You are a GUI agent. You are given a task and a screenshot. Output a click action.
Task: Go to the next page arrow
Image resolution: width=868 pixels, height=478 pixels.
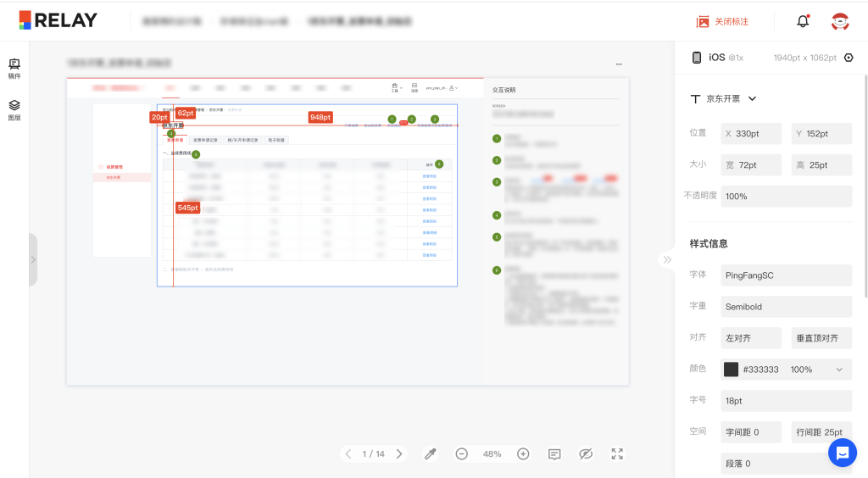click(x=399, y=454)
